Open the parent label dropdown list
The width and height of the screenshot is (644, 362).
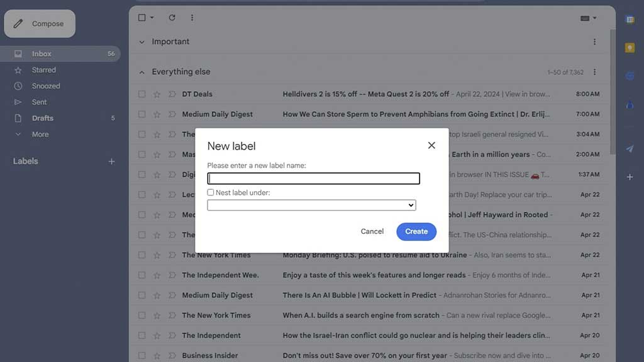[x=311, y=206]
